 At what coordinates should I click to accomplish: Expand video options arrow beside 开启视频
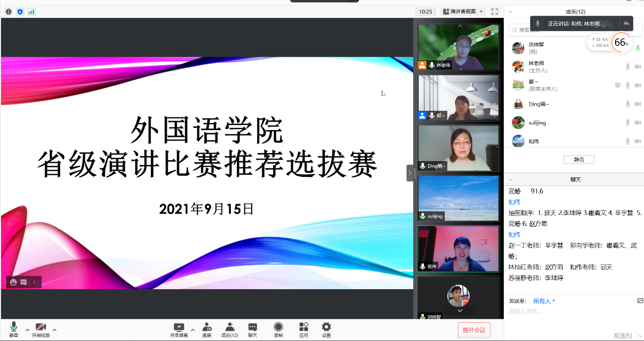(x=54, y=330)
